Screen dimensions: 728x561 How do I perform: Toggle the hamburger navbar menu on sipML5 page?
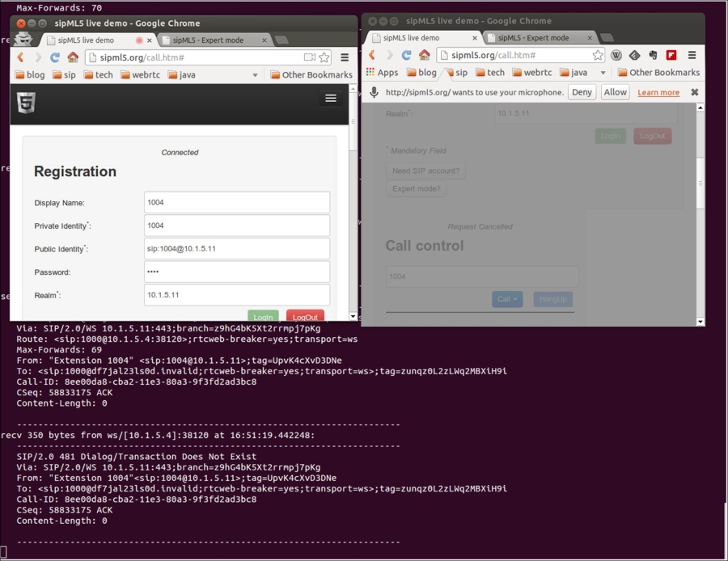point(330,98)
